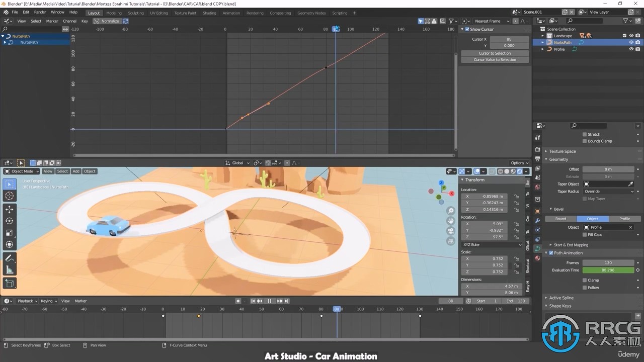Open the World properties tab
Viewport: 644px width, 362px height.
click(537, 187)
